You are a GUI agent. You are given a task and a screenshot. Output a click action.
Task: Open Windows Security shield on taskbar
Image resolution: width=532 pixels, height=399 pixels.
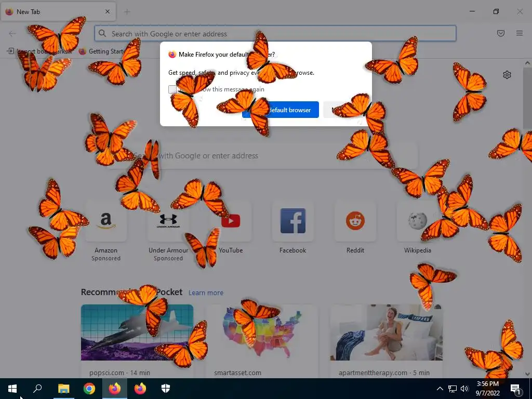166,389
